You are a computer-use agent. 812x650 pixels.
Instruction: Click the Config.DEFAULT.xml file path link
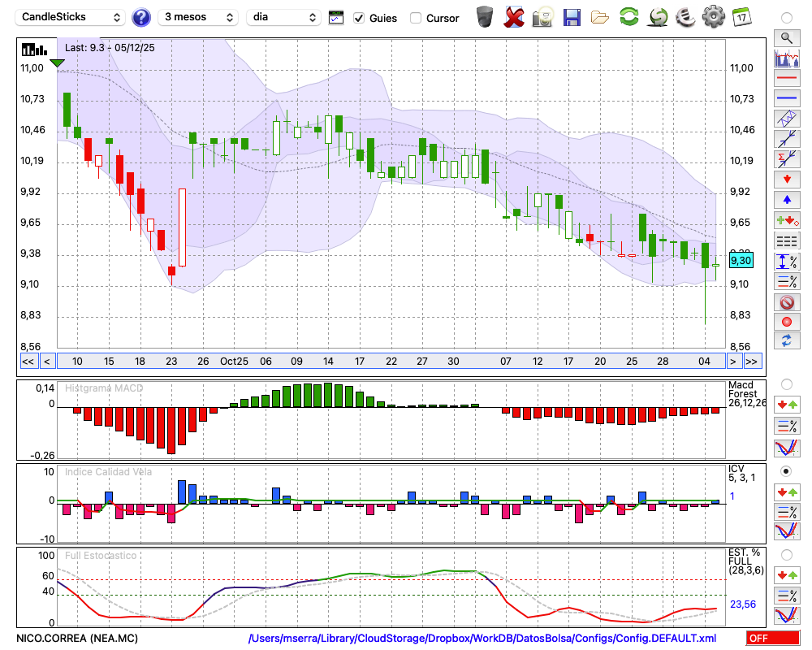coord(482,639)
